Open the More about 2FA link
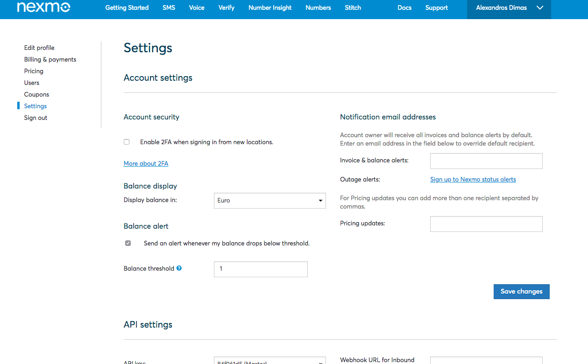This screenshot has height=364, width=588. click(x=146, y=163)
